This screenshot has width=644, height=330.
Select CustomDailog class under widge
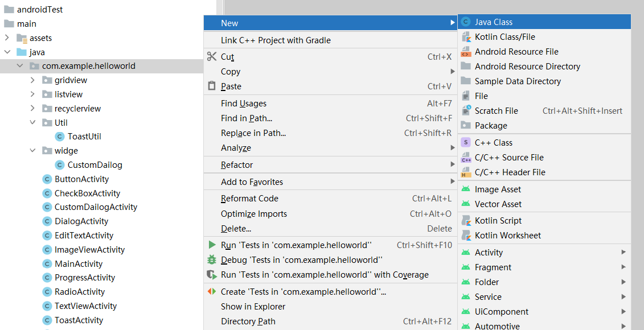95,165
